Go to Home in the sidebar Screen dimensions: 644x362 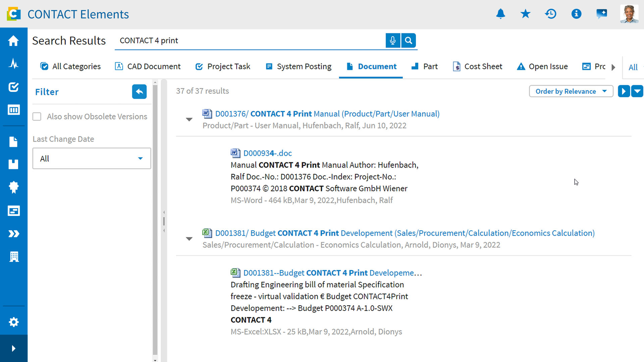tap(13, 41)
